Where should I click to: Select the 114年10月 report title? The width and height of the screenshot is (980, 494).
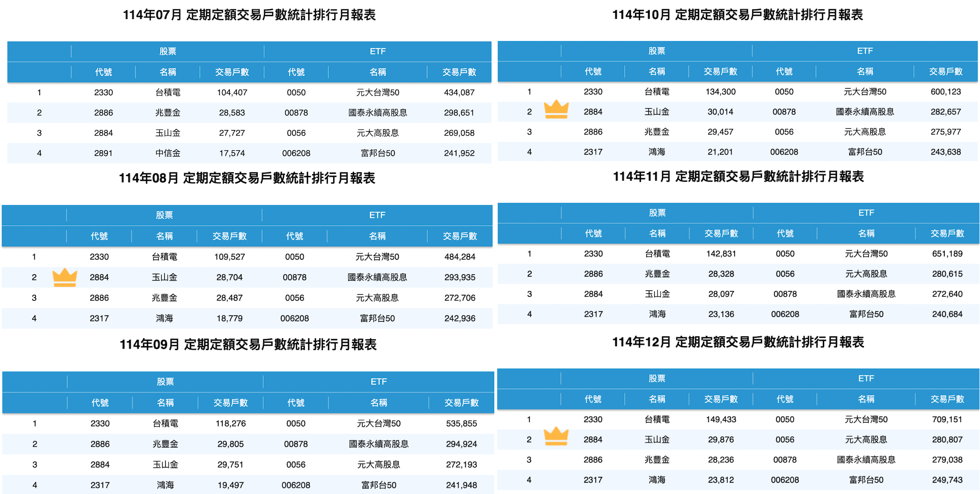tap(737, 15)
